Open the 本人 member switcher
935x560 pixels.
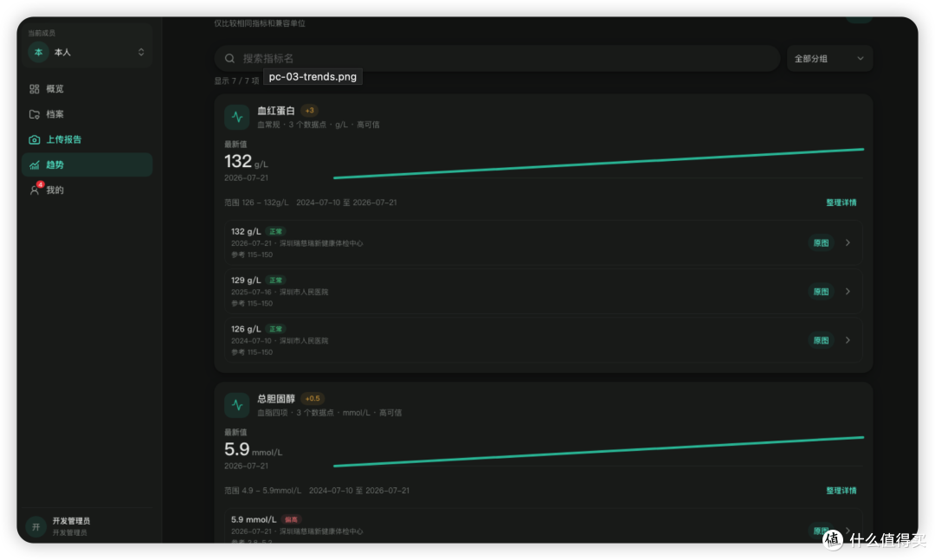pyautogui.click(x=87, y=53)
